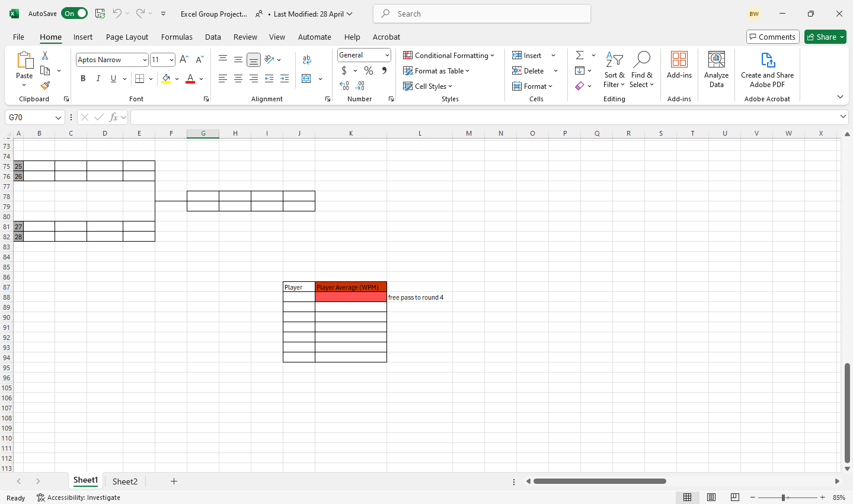The width and height of the screenshot is (853, 504).
Task: Switch to the Insert tab
Action: click(x=83, y=37)
